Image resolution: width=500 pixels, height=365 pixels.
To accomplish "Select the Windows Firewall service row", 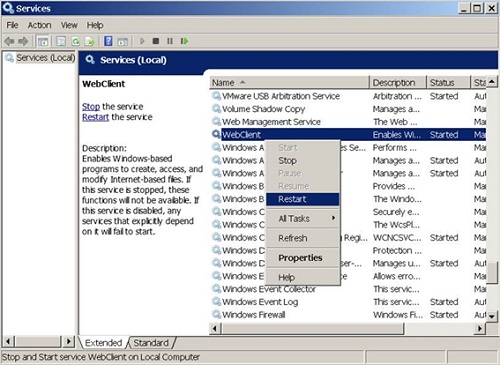I will tap(348, 314).
